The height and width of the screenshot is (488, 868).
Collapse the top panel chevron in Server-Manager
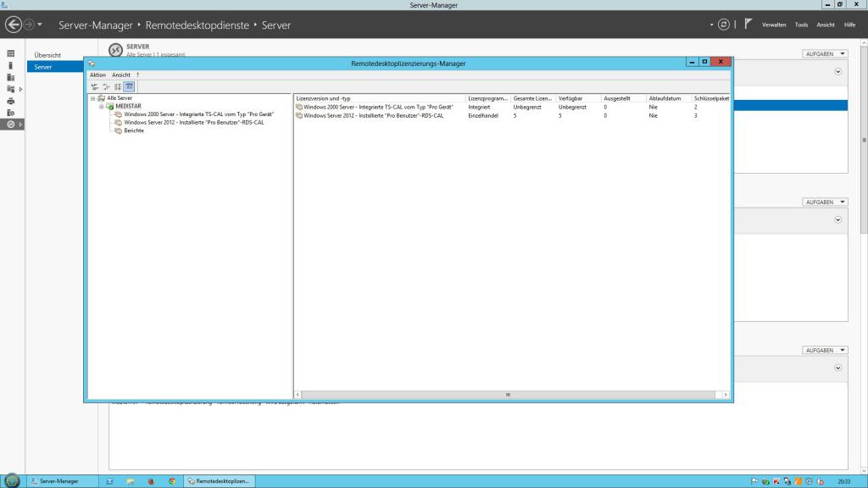point(838,72)
